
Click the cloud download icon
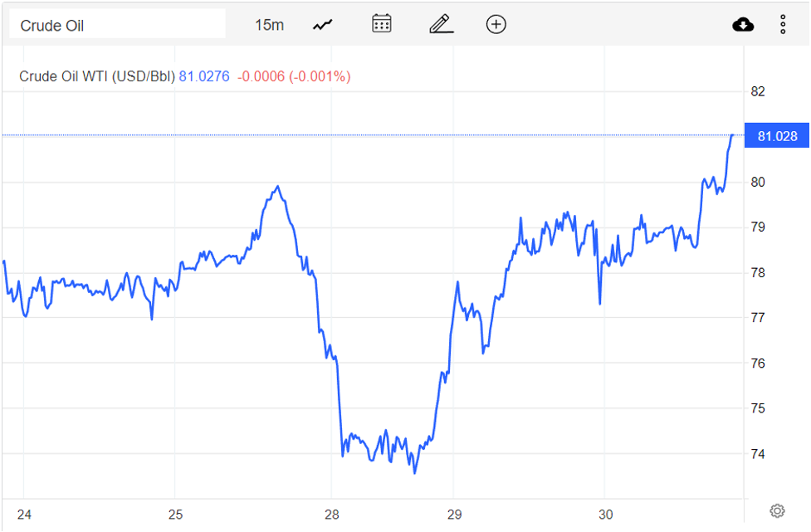click(743, 25)
